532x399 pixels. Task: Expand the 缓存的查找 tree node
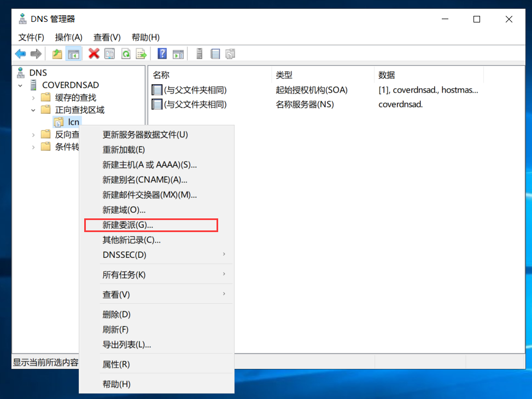click(x=33, y=97)
